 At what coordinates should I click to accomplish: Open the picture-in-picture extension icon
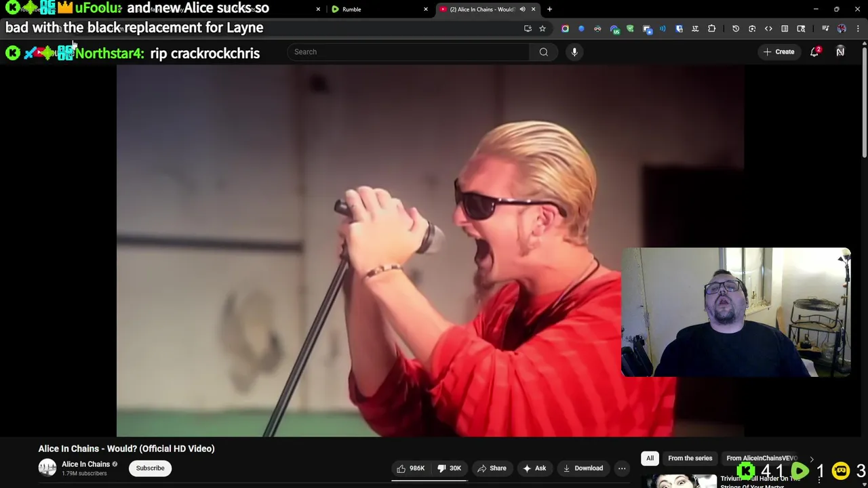point(648,28)
